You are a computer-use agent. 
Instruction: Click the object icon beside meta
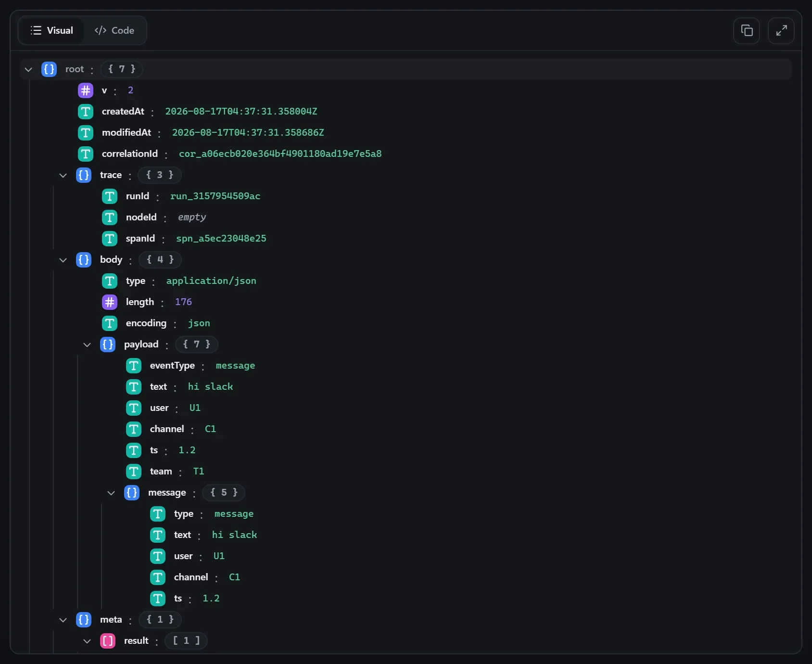coord(84,620)
